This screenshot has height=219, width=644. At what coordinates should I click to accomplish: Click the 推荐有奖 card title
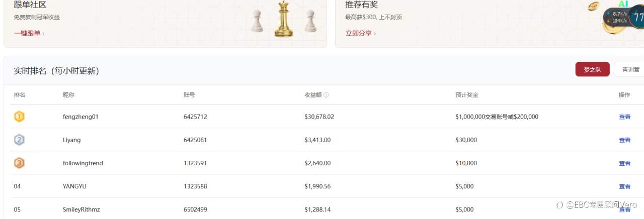pos(361,5)
